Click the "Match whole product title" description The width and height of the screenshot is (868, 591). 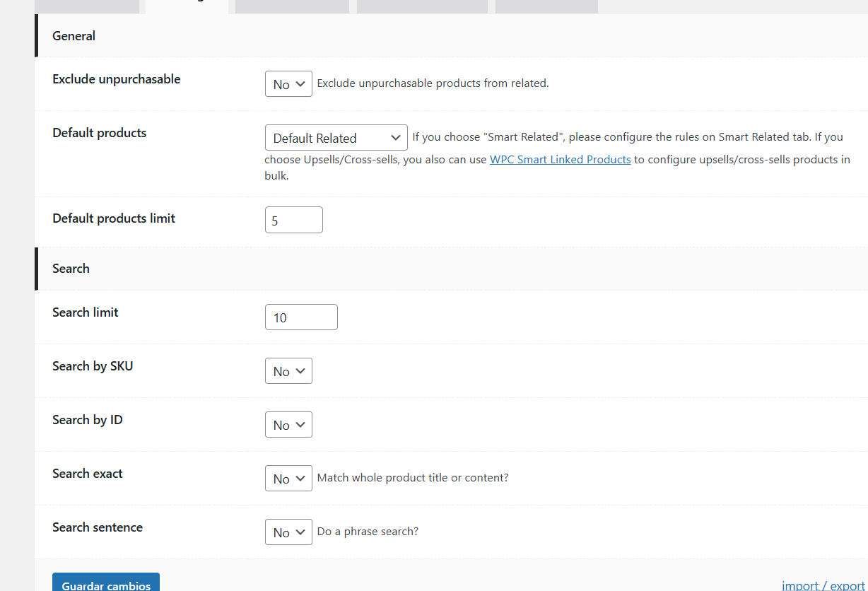point(413,478)
